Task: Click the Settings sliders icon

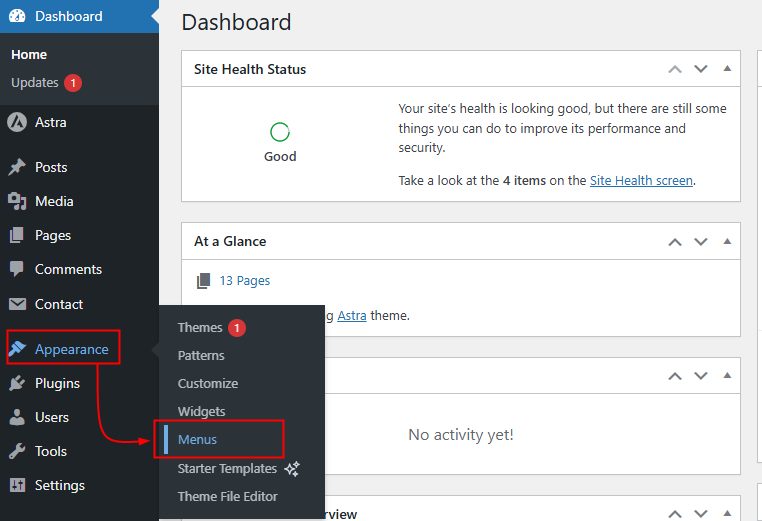Action: click(17, 485)
